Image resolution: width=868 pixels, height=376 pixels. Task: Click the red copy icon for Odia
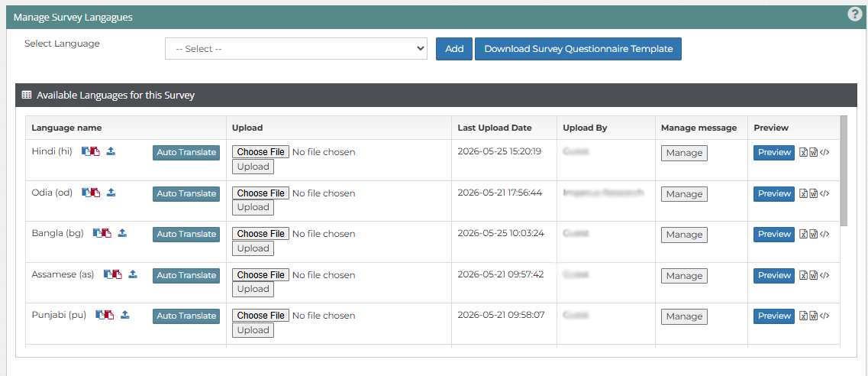[95, 193]
